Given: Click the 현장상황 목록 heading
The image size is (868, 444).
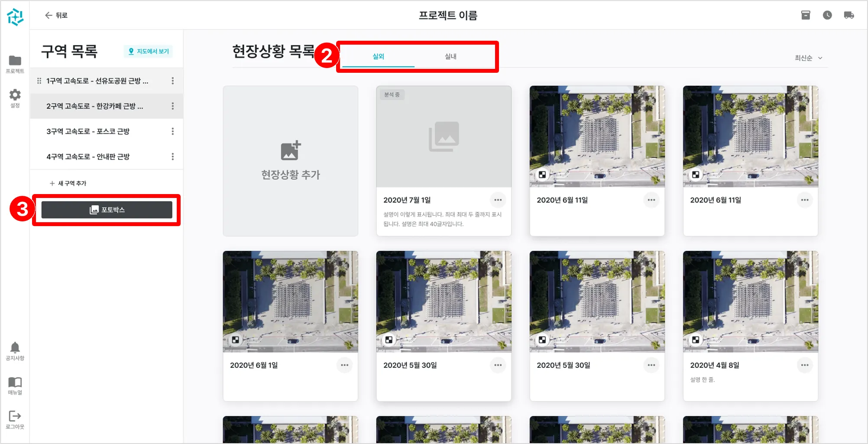Looking at the screenshot, I should [274, 51].
